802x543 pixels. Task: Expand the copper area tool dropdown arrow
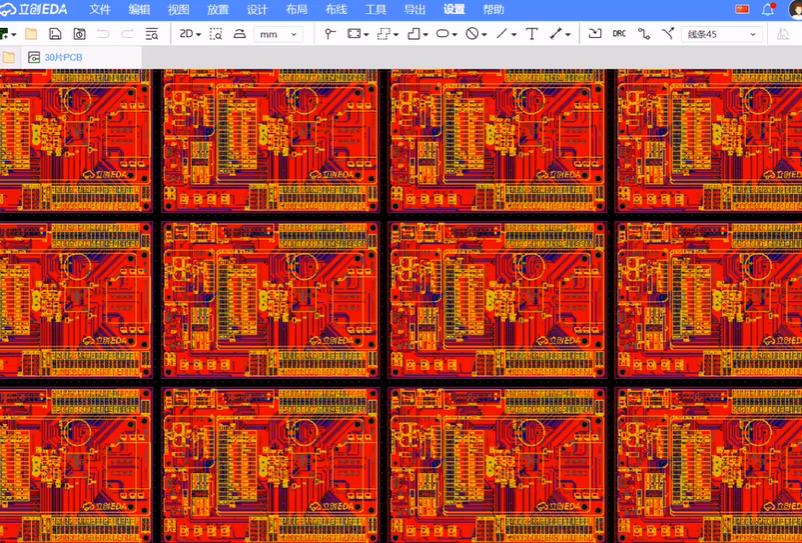pos(366,35)
